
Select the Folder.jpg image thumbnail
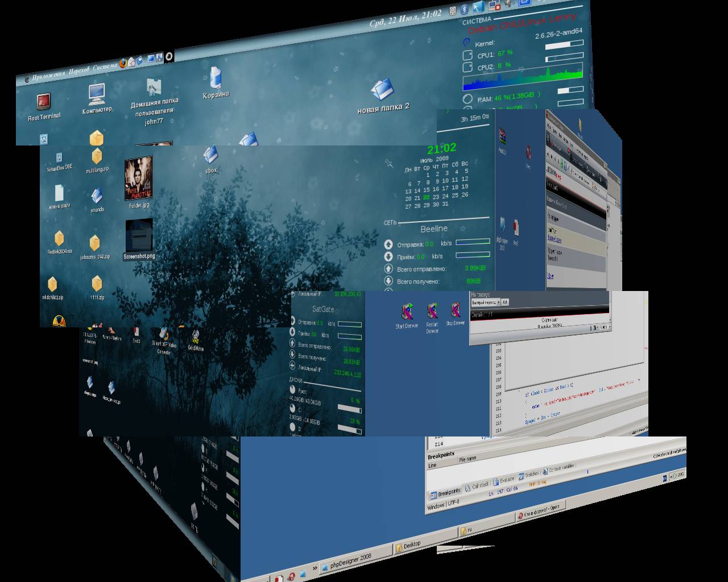click(138, 182)
